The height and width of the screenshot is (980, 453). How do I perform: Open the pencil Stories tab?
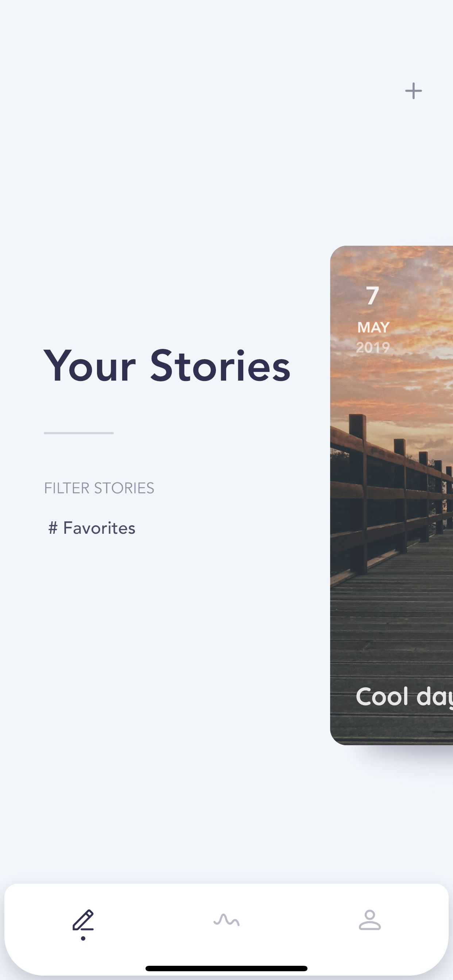click(83, 921)
